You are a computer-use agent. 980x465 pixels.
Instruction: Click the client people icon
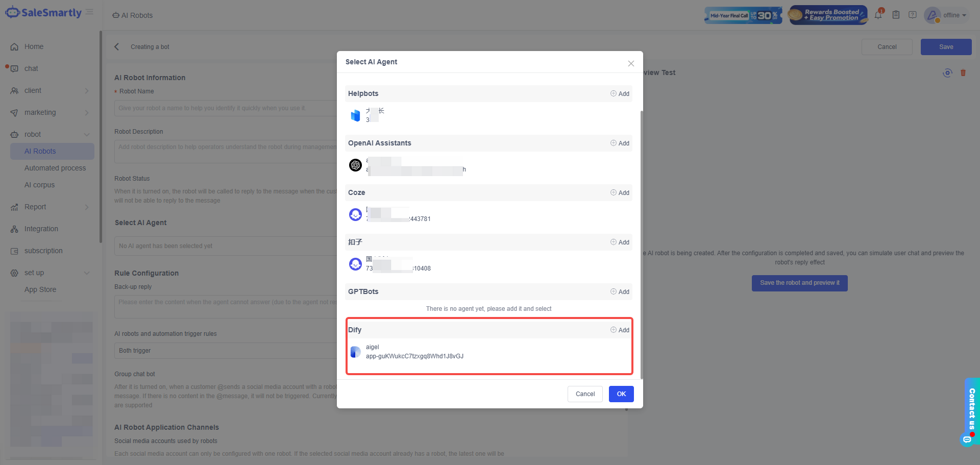[x=14, y=91]
